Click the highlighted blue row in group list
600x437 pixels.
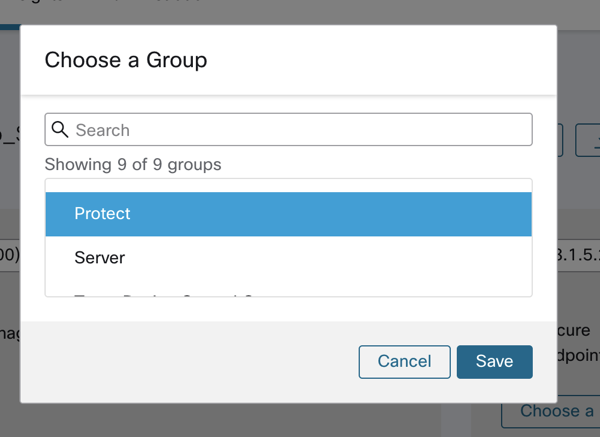pyautogui.click(x=288, y=214)
